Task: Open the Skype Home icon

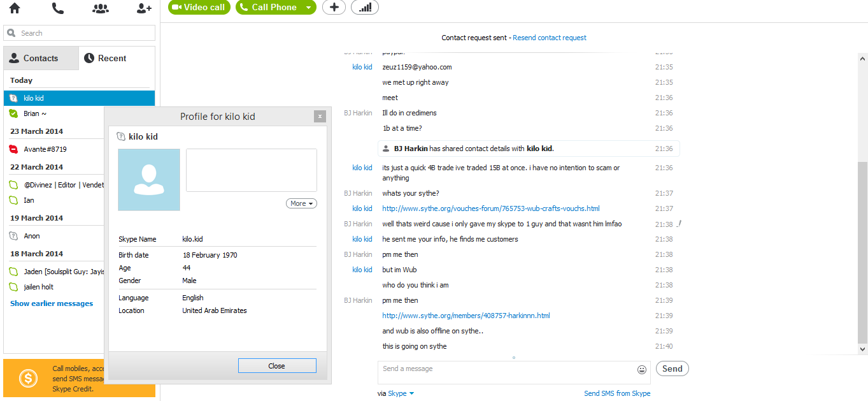Action: (14, 8)
